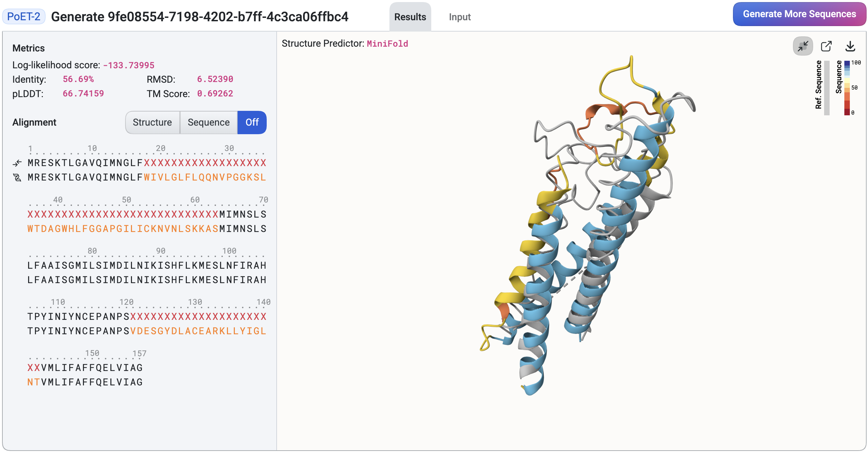The image size is (868, 453).
Task: Click the pLDDT score value
Action: tap(83, 93)
